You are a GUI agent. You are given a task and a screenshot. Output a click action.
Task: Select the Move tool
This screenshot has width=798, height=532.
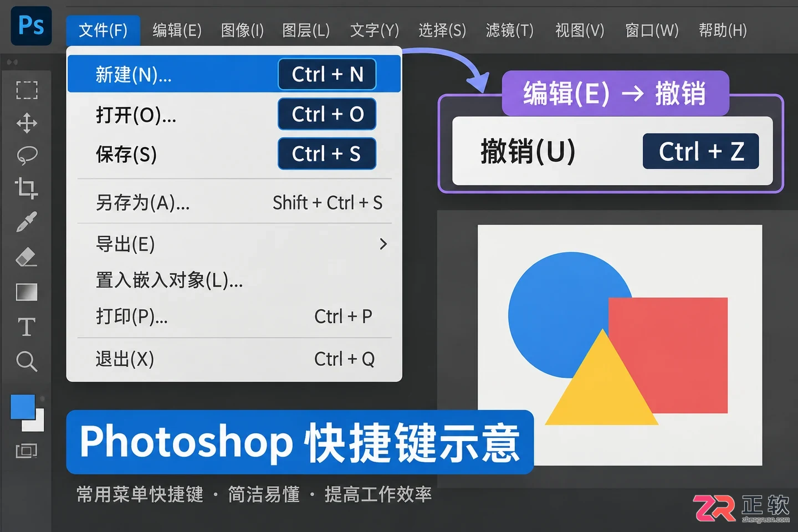(x=27, y=123)
